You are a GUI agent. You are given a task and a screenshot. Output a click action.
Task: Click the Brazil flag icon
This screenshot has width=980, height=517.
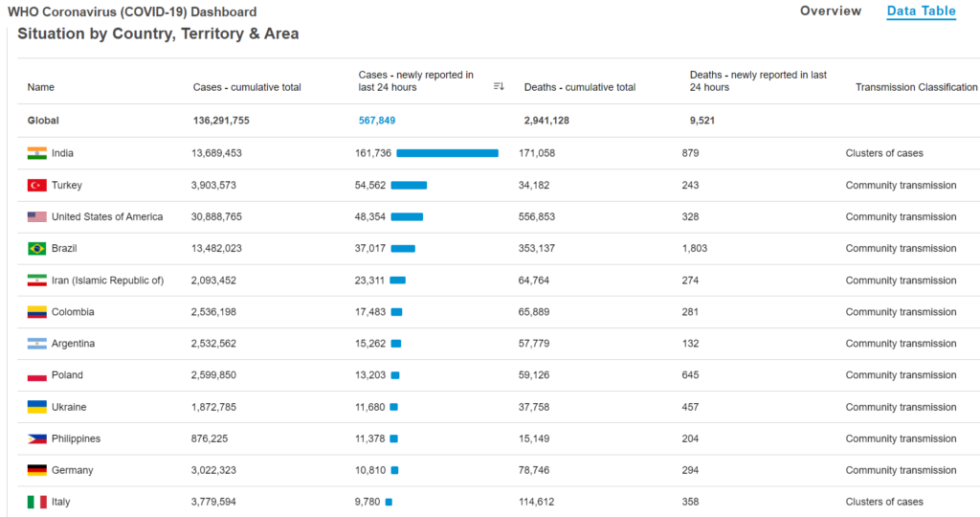tap(37, 249)
